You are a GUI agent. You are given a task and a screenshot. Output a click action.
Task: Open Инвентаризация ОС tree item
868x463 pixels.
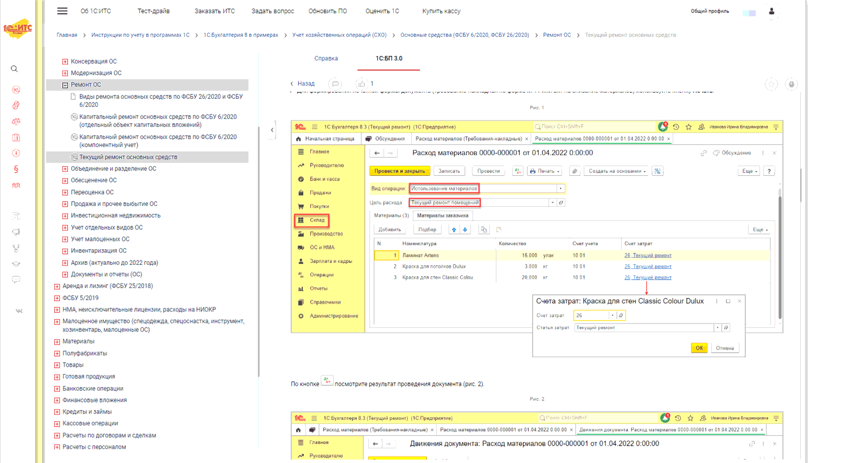[99, 251]
